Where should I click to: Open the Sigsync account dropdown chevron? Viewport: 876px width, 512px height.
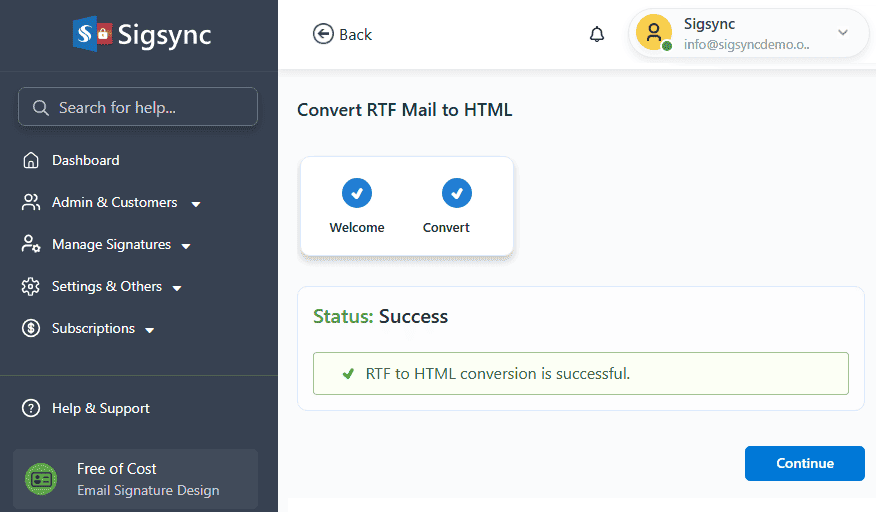click(x=842, y=33)
